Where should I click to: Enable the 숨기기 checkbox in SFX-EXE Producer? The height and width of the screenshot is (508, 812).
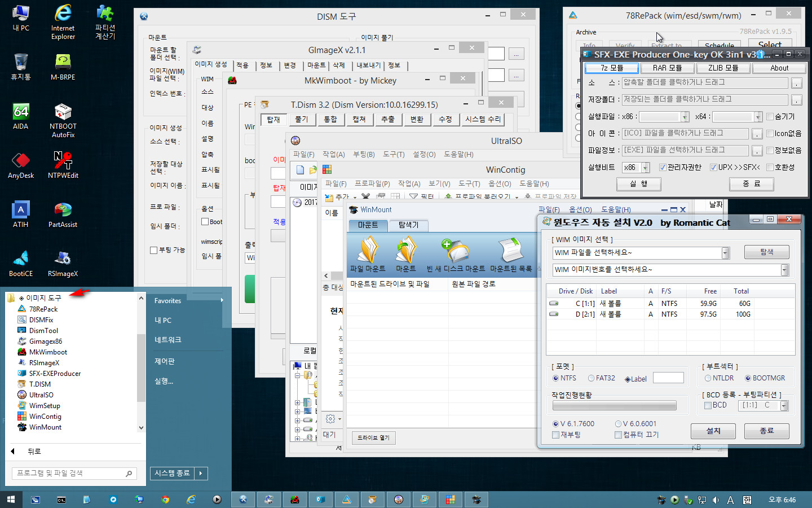[770, 117]
